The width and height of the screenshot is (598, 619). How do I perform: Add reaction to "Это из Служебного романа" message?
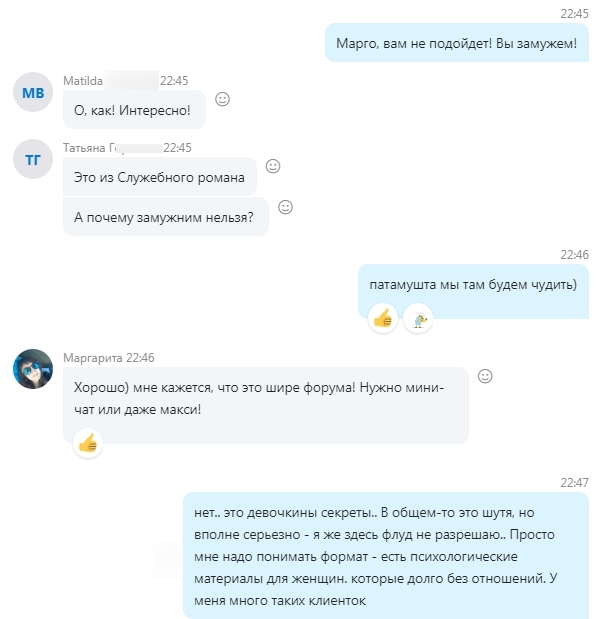click(x=273, y=166)
